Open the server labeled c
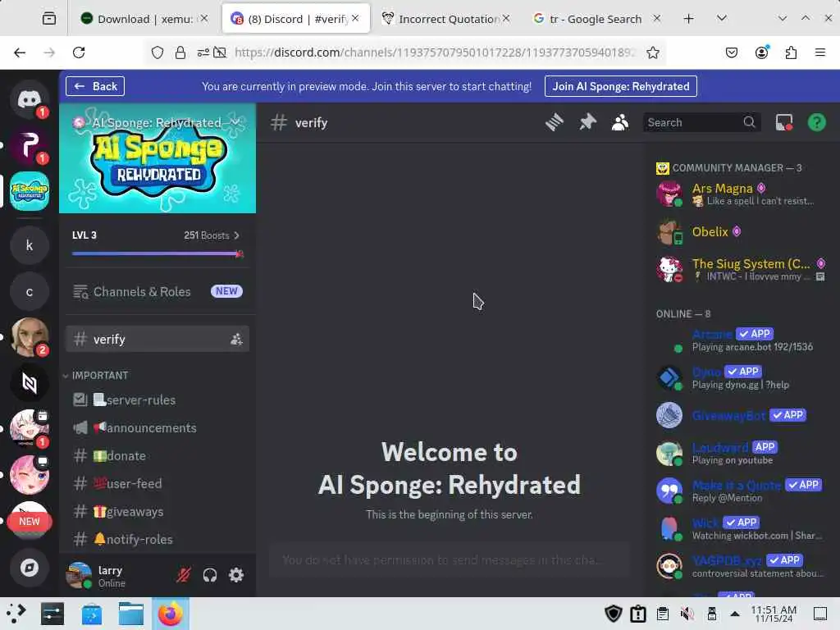Viewport: 840px width, 630px height. (29, 292)
